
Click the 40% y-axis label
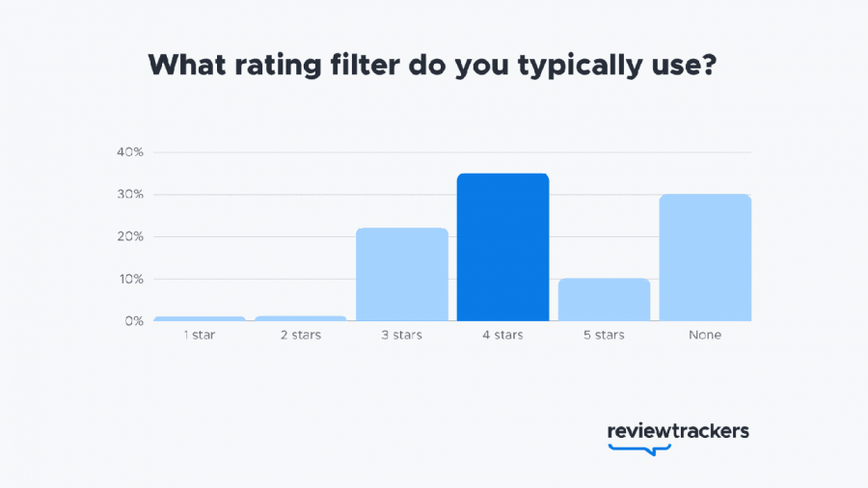[130, 152]
